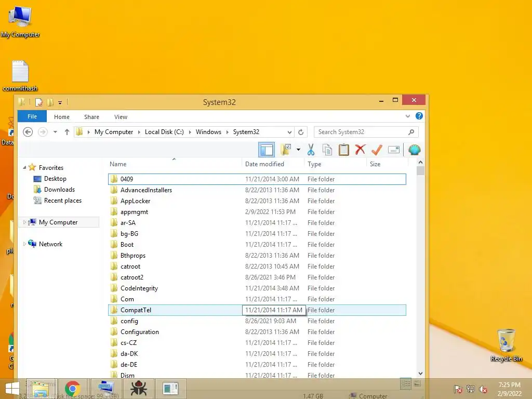
Task: Switch to details view in status bar
Action: [406, 384]
